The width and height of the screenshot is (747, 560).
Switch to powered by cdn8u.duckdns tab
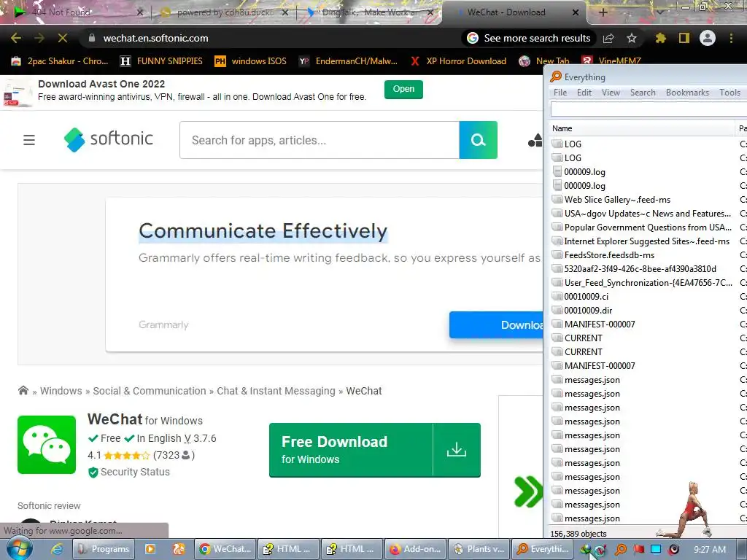coord(224,12)
